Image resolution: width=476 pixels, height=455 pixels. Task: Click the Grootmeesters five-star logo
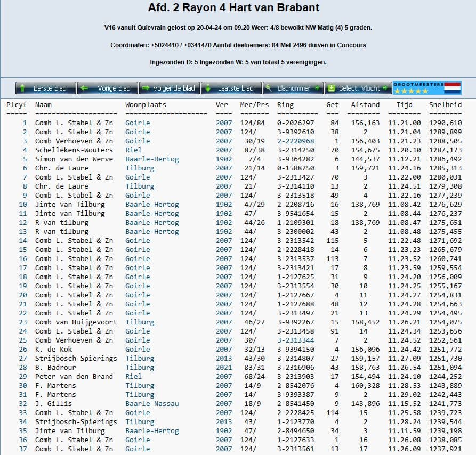click(418, 88)
